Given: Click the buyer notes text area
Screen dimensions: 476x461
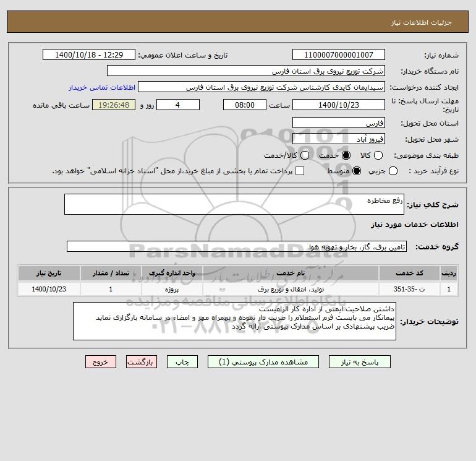Looking at the screenshot, I should 234,321.
